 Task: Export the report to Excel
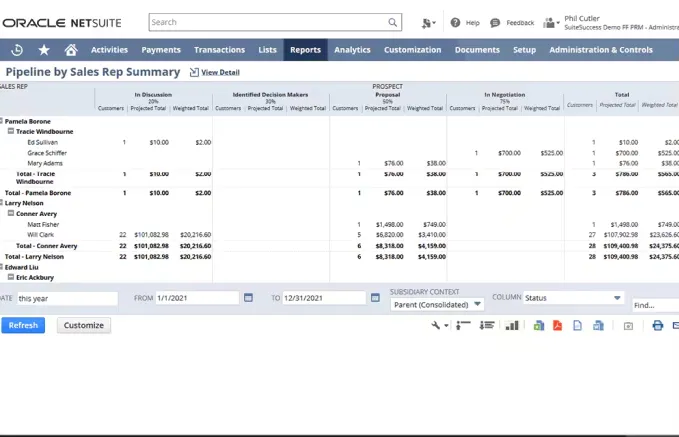click(538, 325)
